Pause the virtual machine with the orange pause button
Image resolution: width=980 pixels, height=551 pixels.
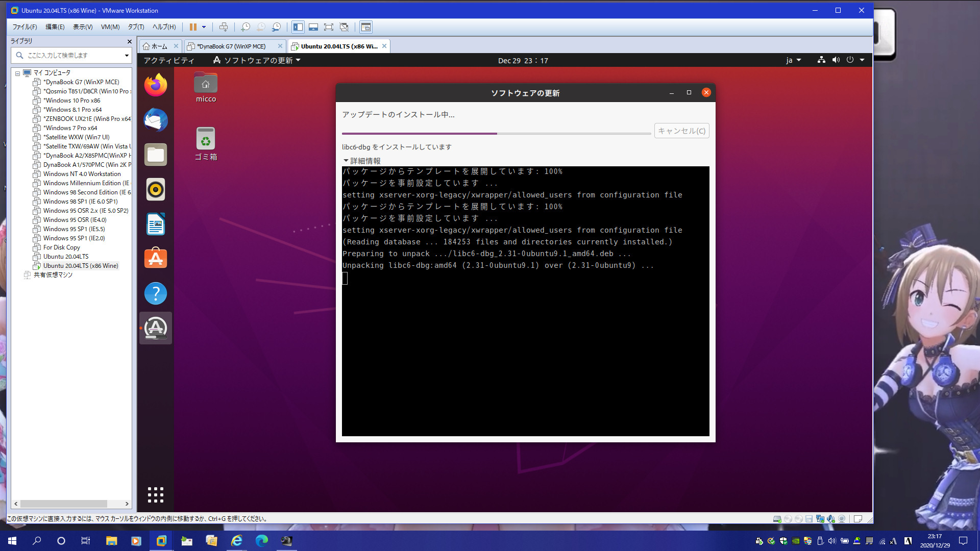click(193, 27)
